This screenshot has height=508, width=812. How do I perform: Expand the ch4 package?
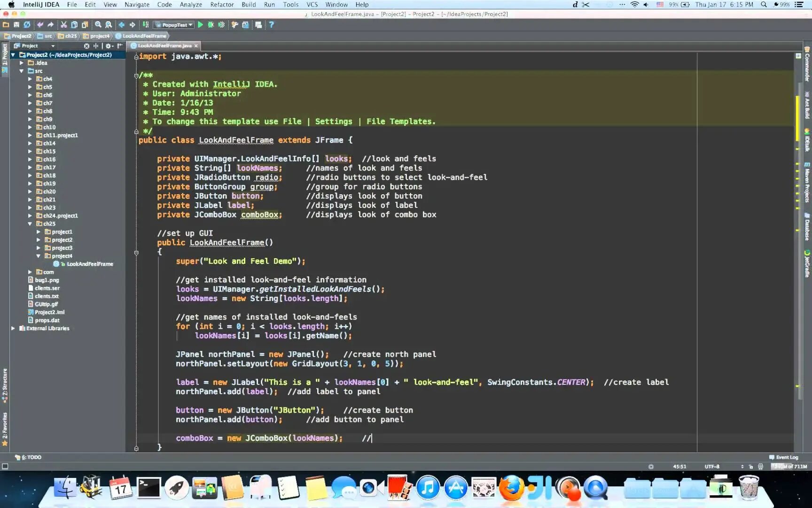(x=30, y=79)
